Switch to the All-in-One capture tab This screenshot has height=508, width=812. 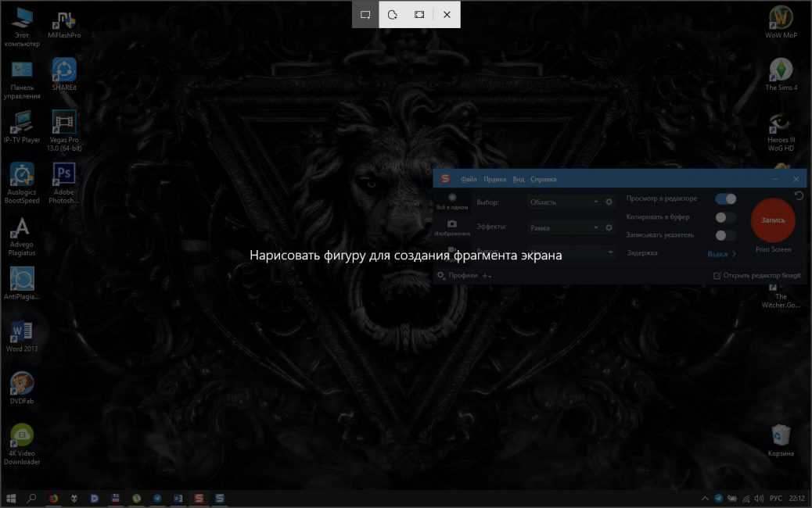click(x=452, y=201)
